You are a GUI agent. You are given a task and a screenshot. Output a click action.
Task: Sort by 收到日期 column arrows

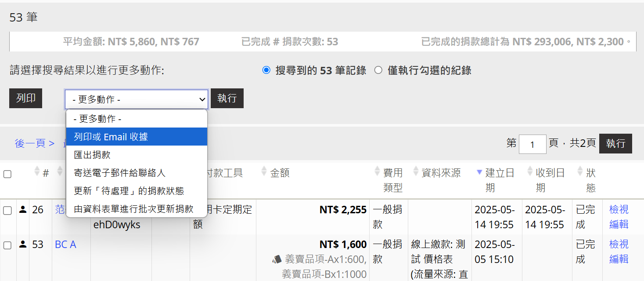[x=530, y=173]
